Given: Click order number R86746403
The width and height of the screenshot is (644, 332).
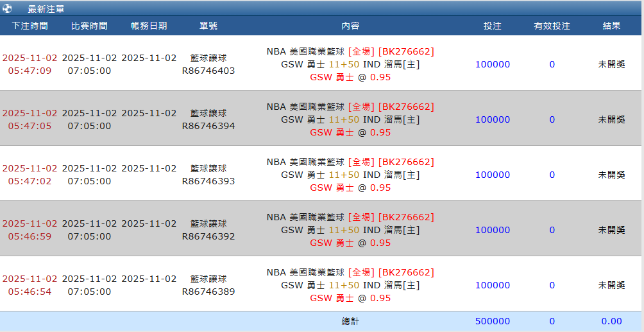Looking at the screenshot, I should 208,71.
